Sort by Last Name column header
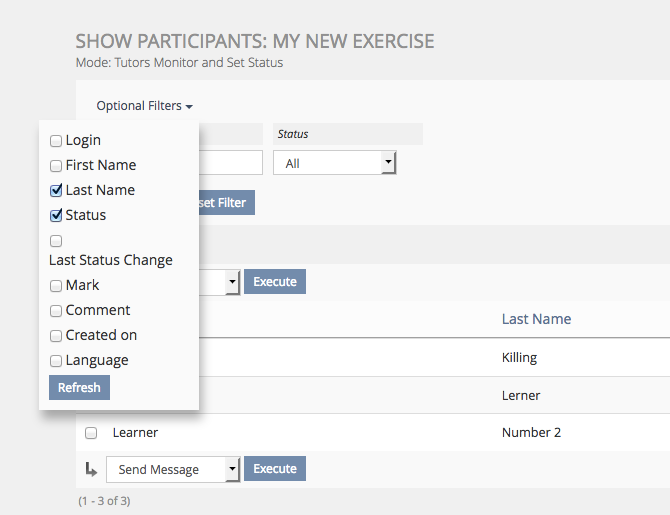 coord(536,319)
